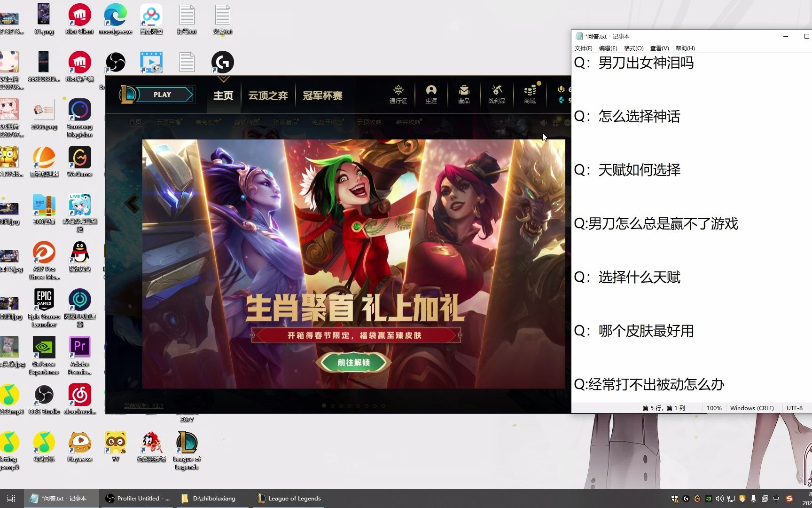Click the OBS Studio desktop icon

tap(44, 399)
